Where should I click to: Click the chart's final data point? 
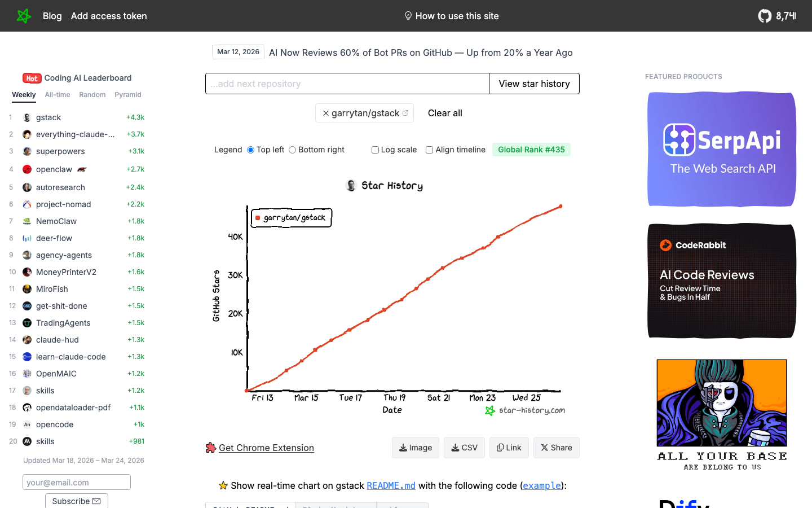point(561,207)
